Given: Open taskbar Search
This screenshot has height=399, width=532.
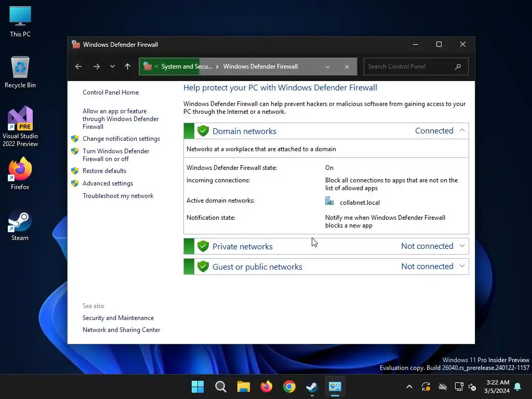Looking at the screenshot, I should point(220,387).
